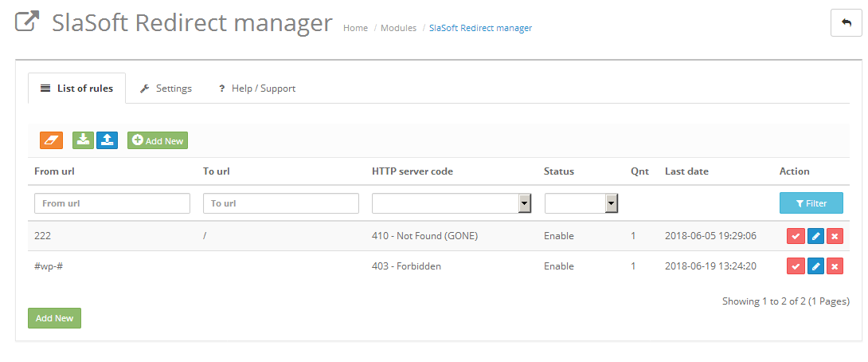Viewport: 868px width, 362px height.
Task: Click the blue upload import icon
Action: coord(108,140)
